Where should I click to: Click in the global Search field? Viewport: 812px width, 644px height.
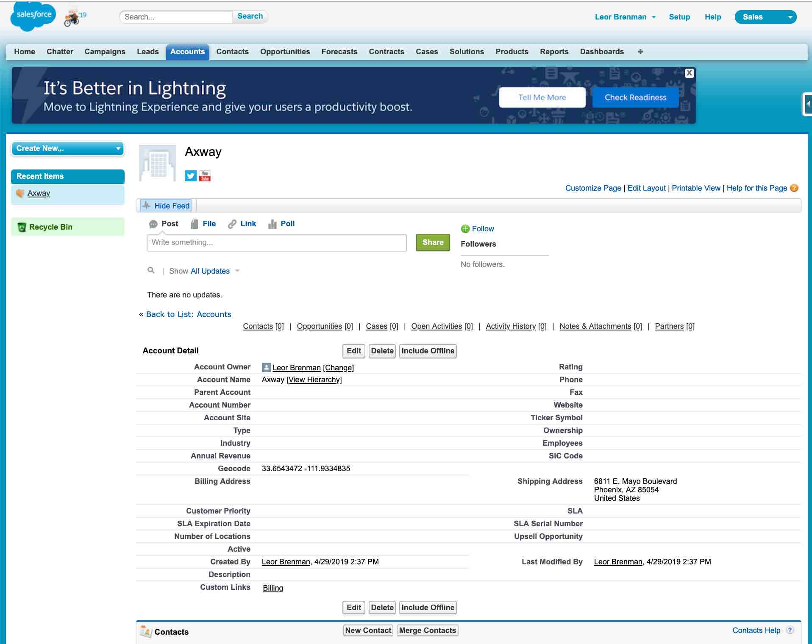coord(176,17)
